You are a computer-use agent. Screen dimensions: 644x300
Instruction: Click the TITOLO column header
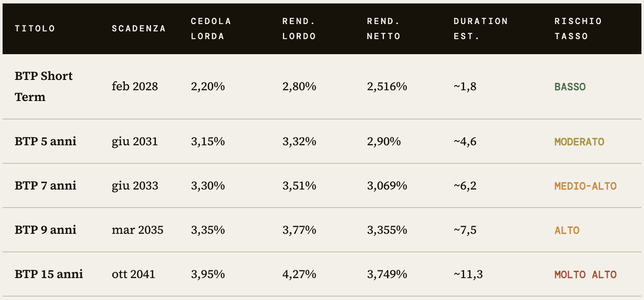point(35,29)
